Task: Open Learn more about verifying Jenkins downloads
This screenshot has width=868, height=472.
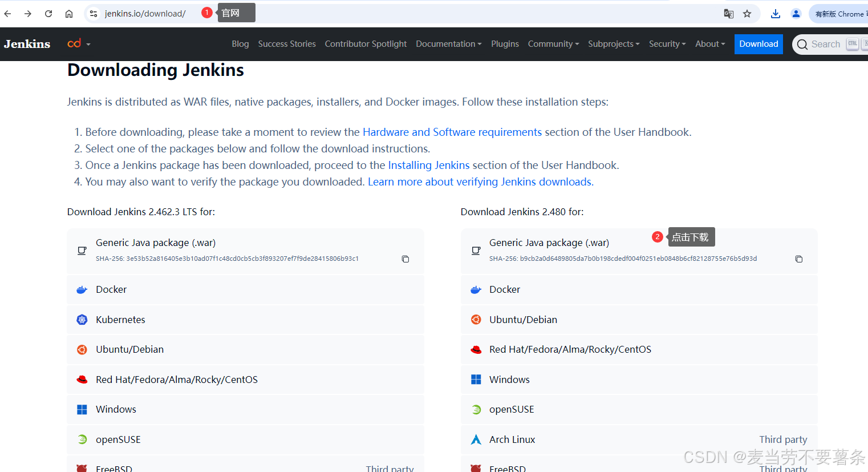Action: tap(480, 181)
